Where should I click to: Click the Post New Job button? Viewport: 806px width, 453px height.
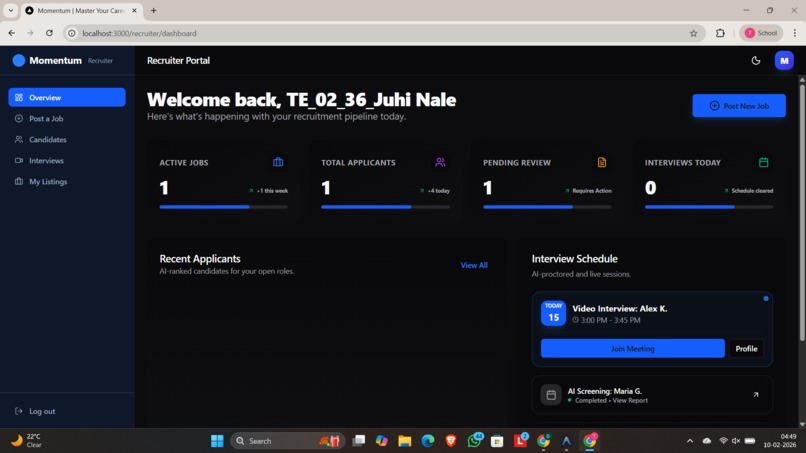[739, 105]
